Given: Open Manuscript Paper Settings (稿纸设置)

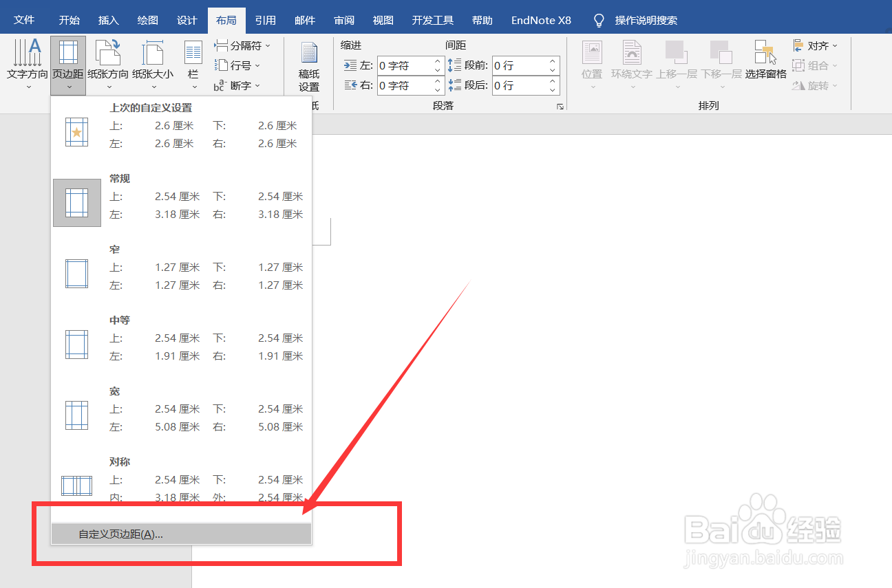Looking at the screenshot, I should (309, 67).
